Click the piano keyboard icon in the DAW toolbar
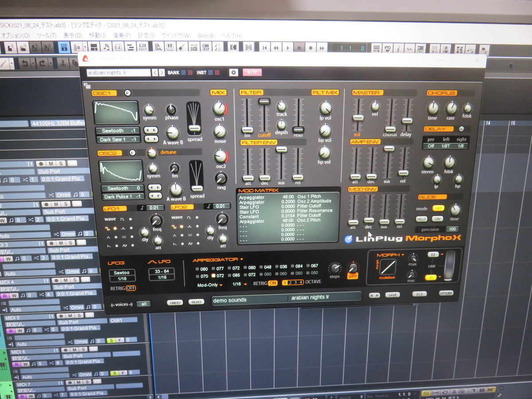The height and width of the screenshot is (399, 532). coord(170,47)
